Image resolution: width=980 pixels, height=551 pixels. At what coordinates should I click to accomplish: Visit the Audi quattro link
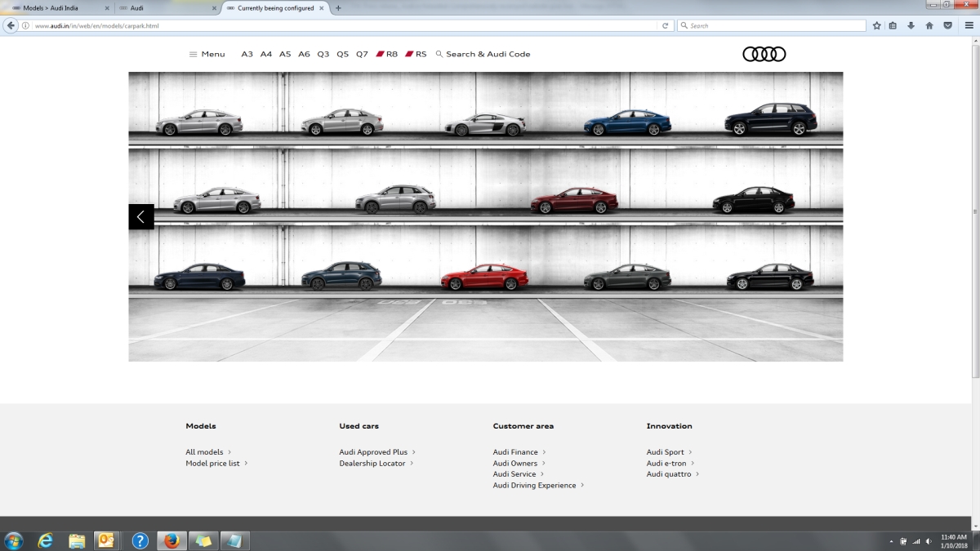(x=673, y=474)
